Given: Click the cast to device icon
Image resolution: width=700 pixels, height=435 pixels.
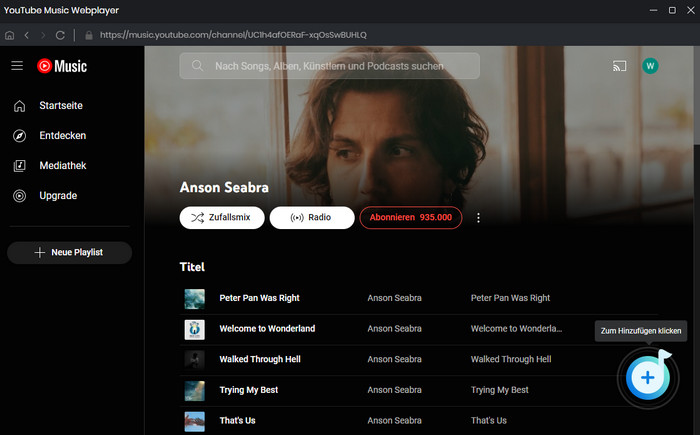Looking at the screenshot, I should [619, 66].
